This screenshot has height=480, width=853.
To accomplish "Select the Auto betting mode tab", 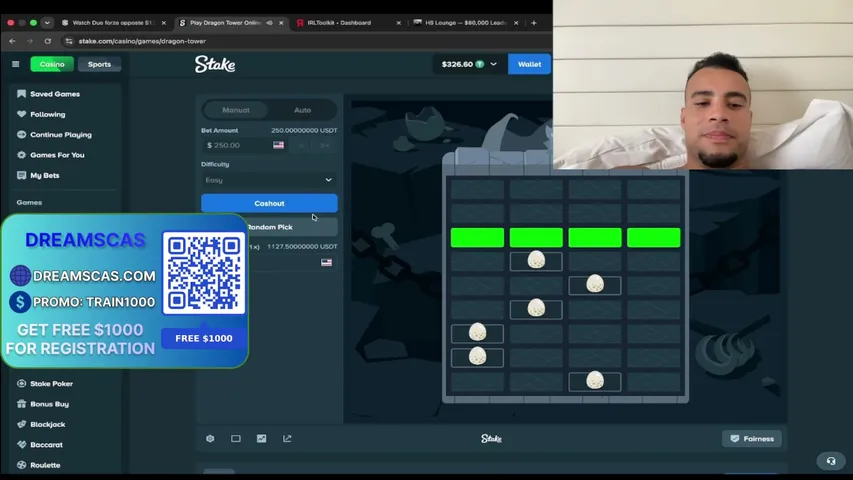I will [x=302, y=110].
